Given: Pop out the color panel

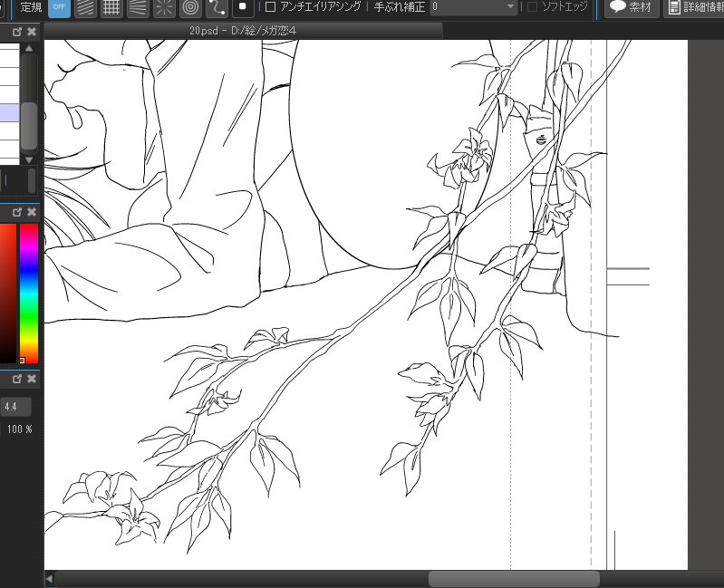Looking at the screenshot, I should (x=17, y=212).
